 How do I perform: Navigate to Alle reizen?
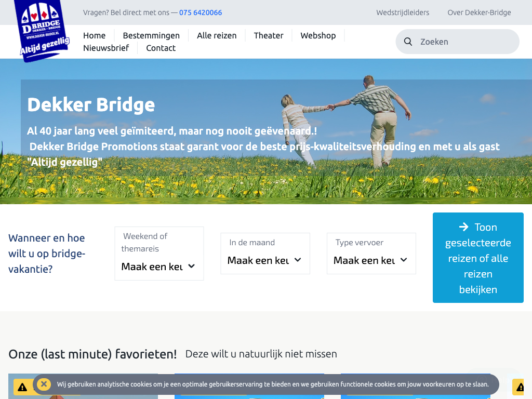pos(217,35)
